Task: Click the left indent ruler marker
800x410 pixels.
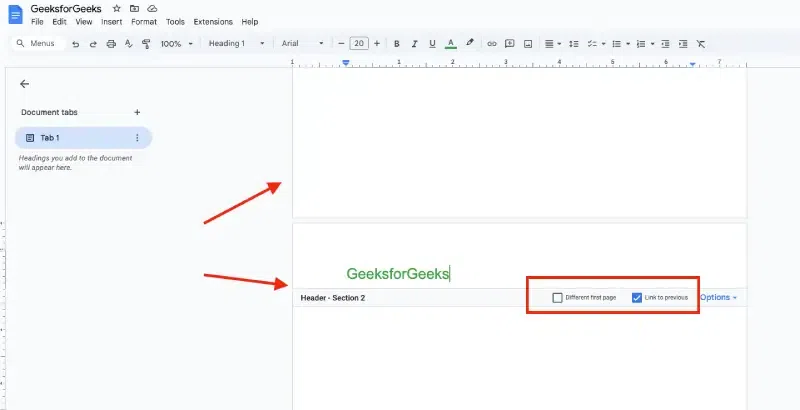Action: [346, 63]
